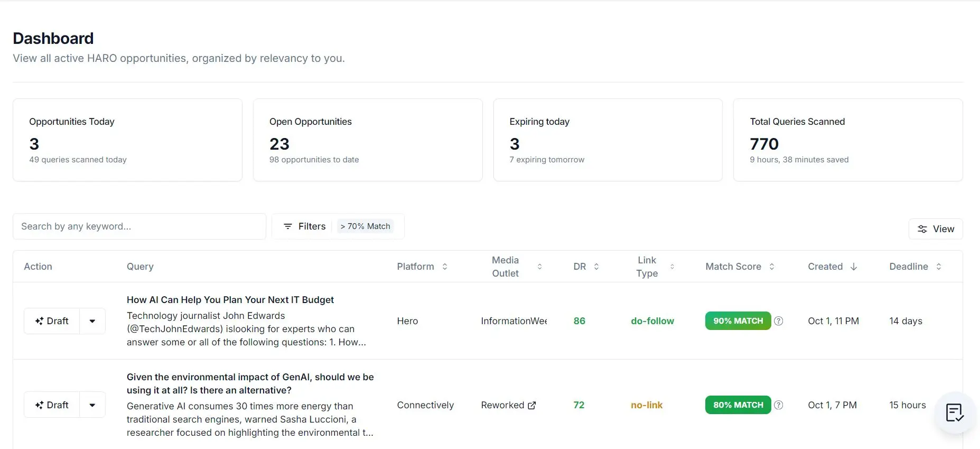Screen dimensions: 980x449
Task: Open dropdown arrow beside first Draft button
Action: pos(92,321)
